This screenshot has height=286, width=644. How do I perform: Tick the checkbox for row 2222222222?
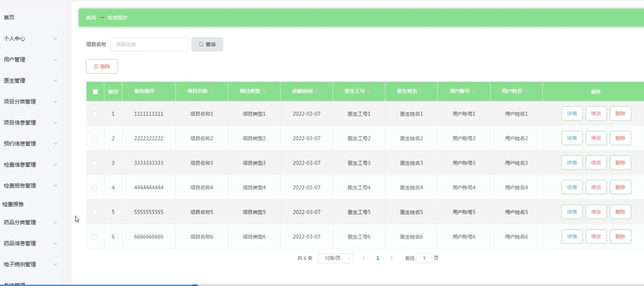[x=95, y=138]
